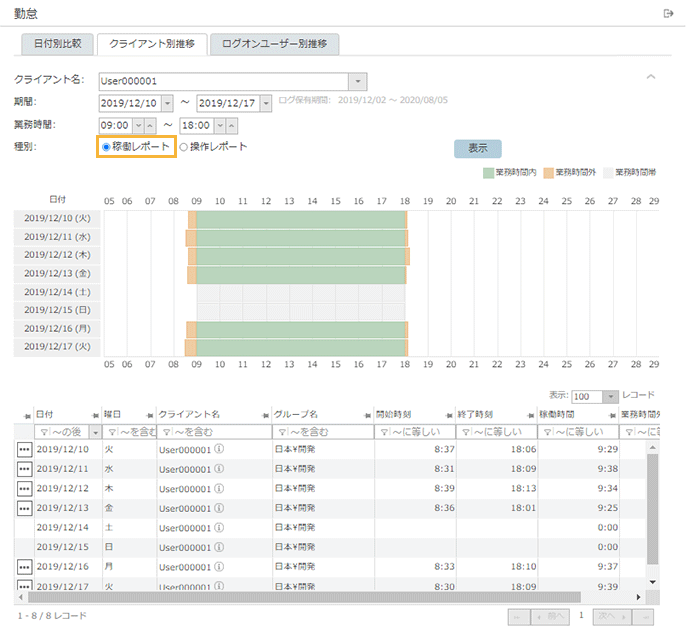
Task: Open details menu for 2019/12/10 row
Action: click(24, 450)
